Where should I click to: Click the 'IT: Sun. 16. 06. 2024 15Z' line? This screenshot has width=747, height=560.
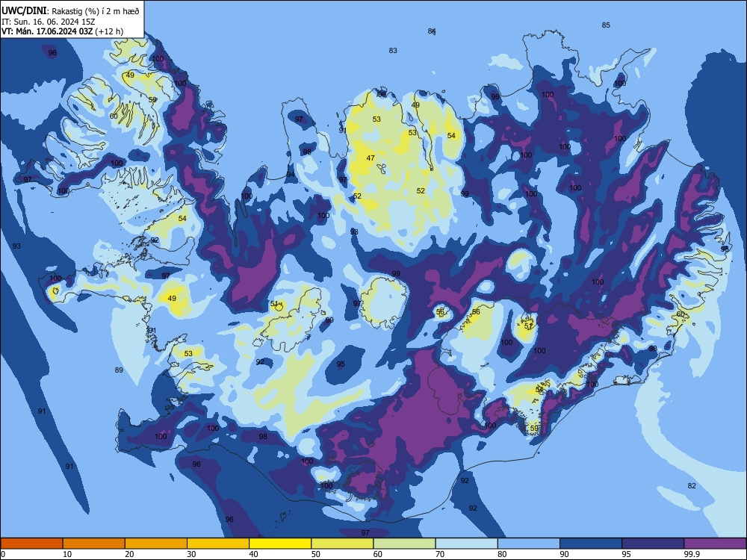pos(49,22)
